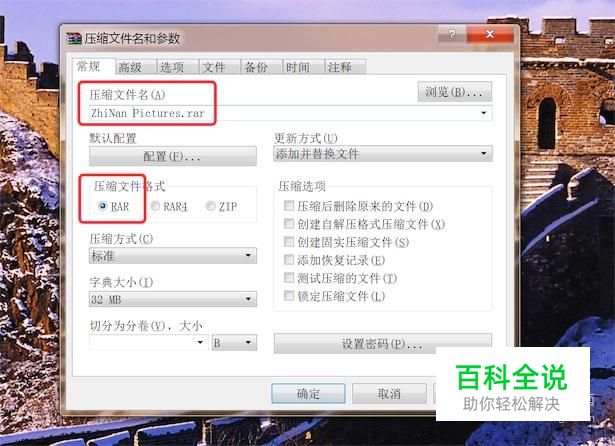Image resolution: width=615 pixels, height=446 pixels.
Task: Enable 压缩后删除原来的文件 checkbox
Action: (x=289, y=206)
